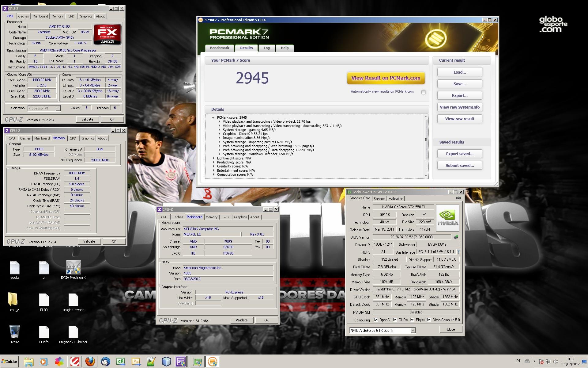
Task: Expand the Entertainment score tree node
Action: coord(214,171)
